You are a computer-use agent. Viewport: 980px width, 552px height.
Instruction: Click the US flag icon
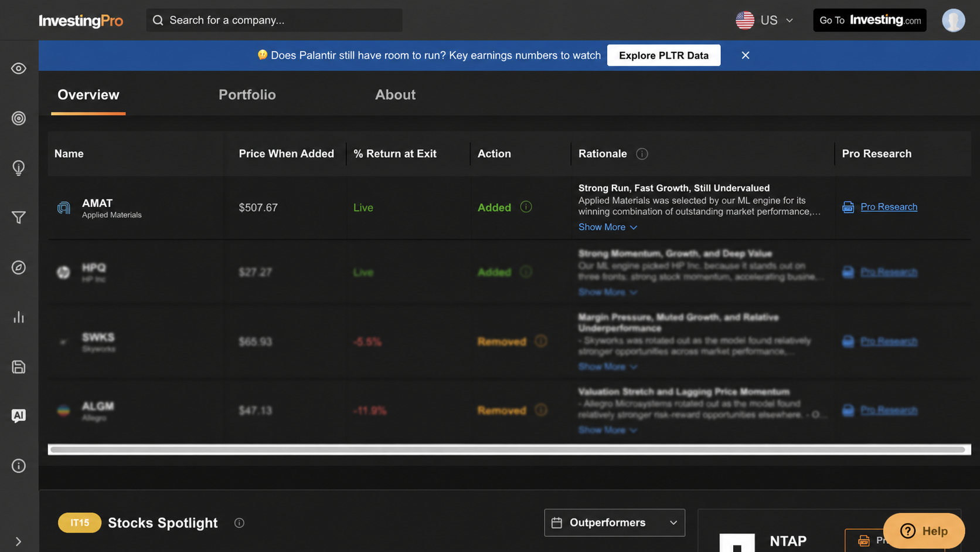tap(745, 21)
